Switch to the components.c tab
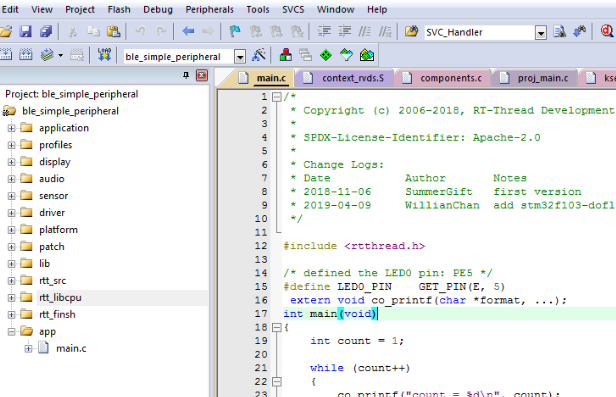 point(443,78)
